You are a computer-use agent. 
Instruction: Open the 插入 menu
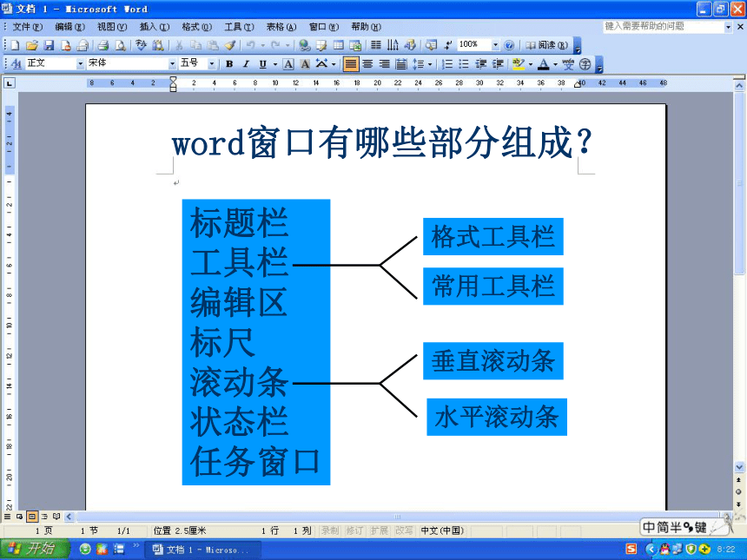[x=155, y=27]
